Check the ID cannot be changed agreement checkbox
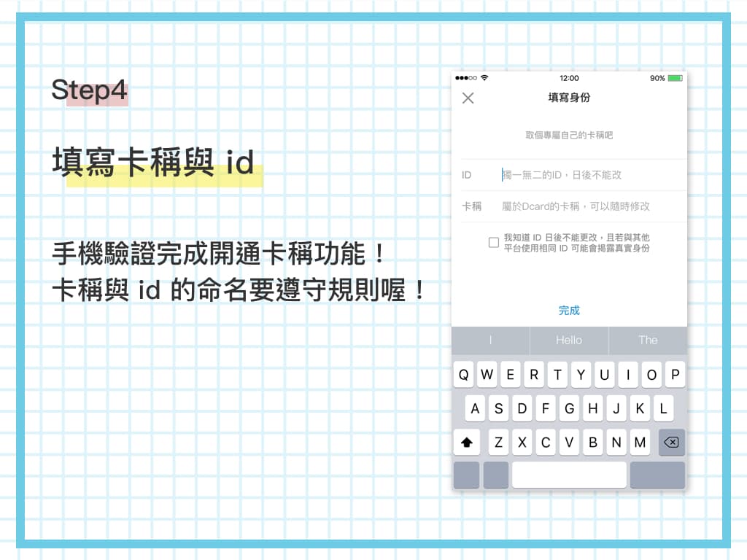Screen dimensions: 747x560 coord(494,242)
